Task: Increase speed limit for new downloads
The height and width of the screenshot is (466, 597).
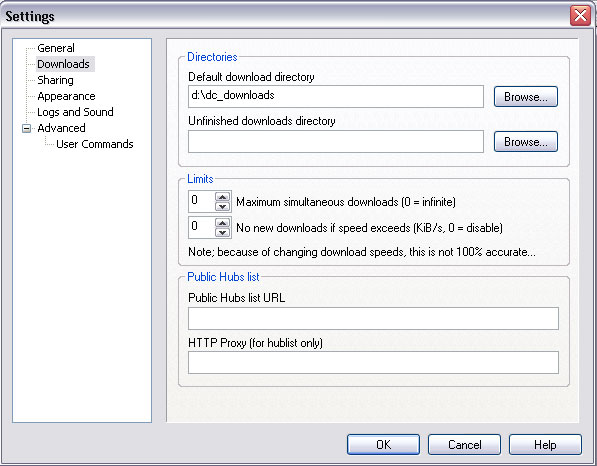Action: pyautogui.click(x=223, y=223)
